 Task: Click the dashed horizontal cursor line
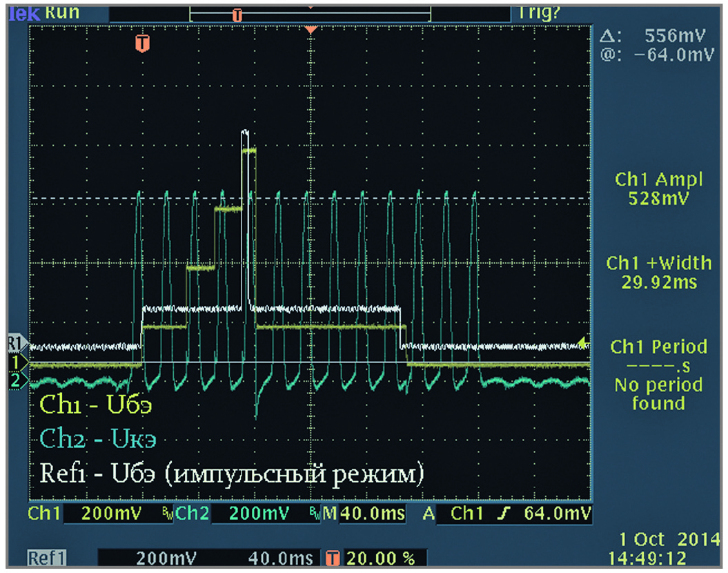coord(414,198)
